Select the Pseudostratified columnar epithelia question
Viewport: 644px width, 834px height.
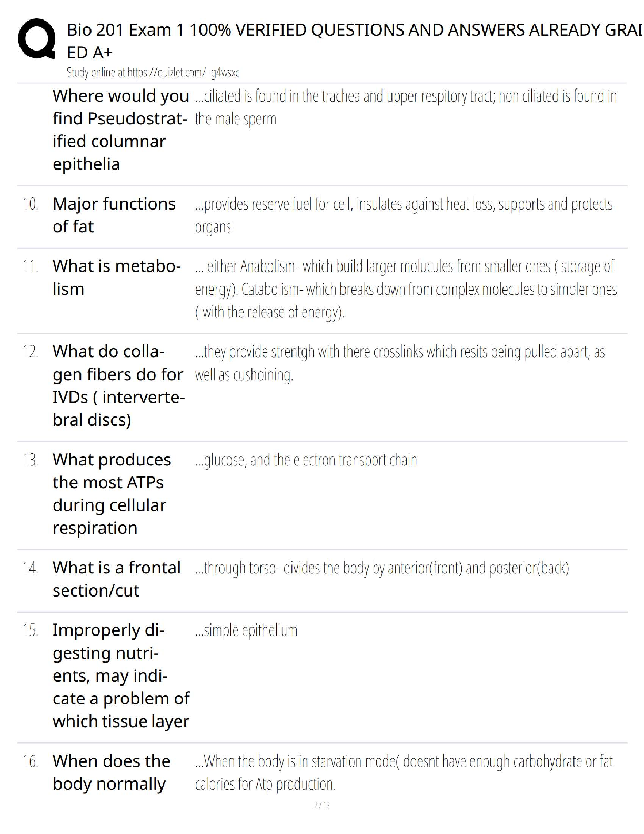click(x=120, y=130)
